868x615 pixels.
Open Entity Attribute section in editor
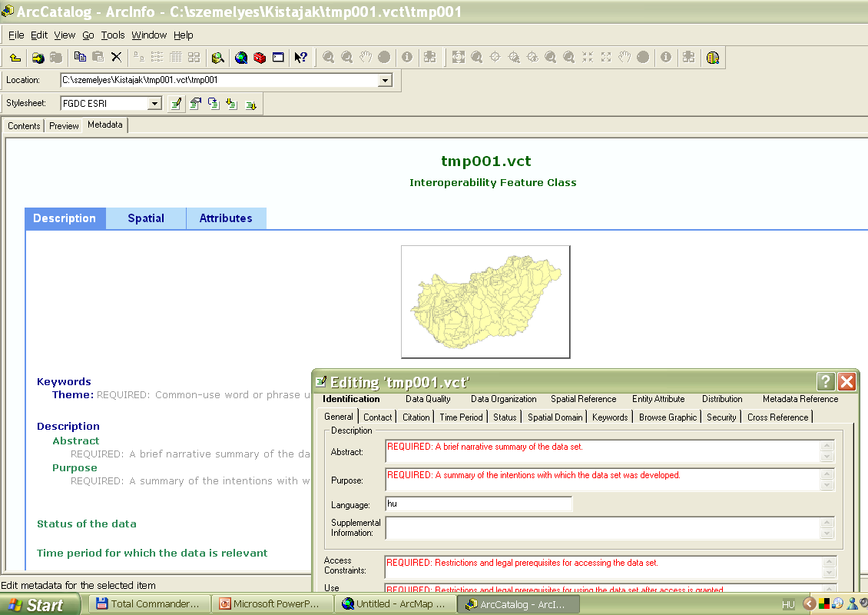point(658,399)
